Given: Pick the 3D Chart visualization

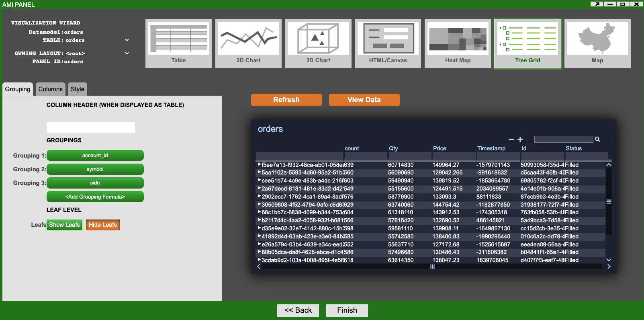Looking at the screenshot, I should pyautogui.click(x=318, y=43).
